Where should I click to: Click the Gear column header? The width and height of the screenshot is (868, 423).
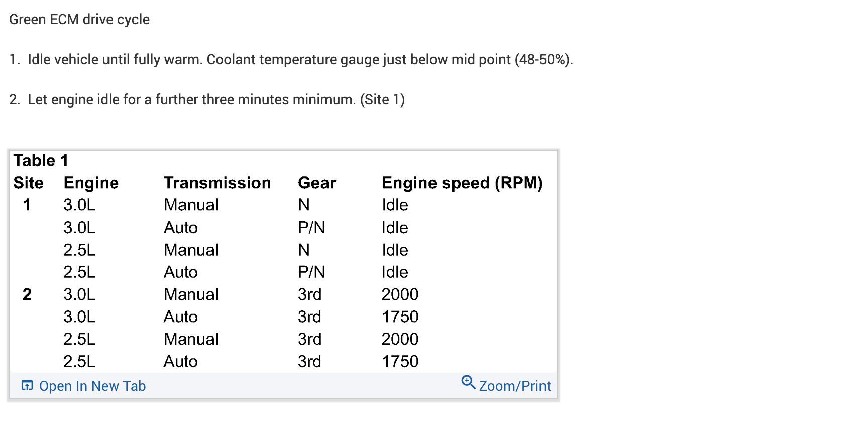click(317, 183)
